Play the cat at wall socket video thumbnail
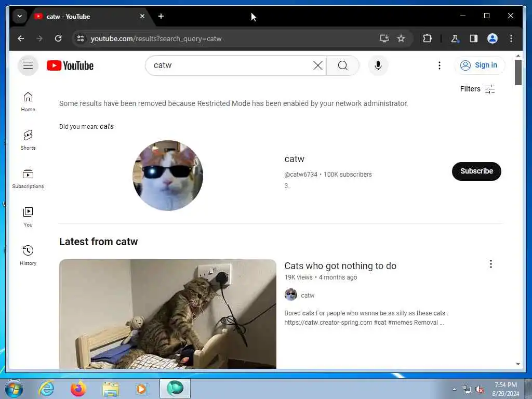Viewport: 532px width, 399px height. coord(168,314)
